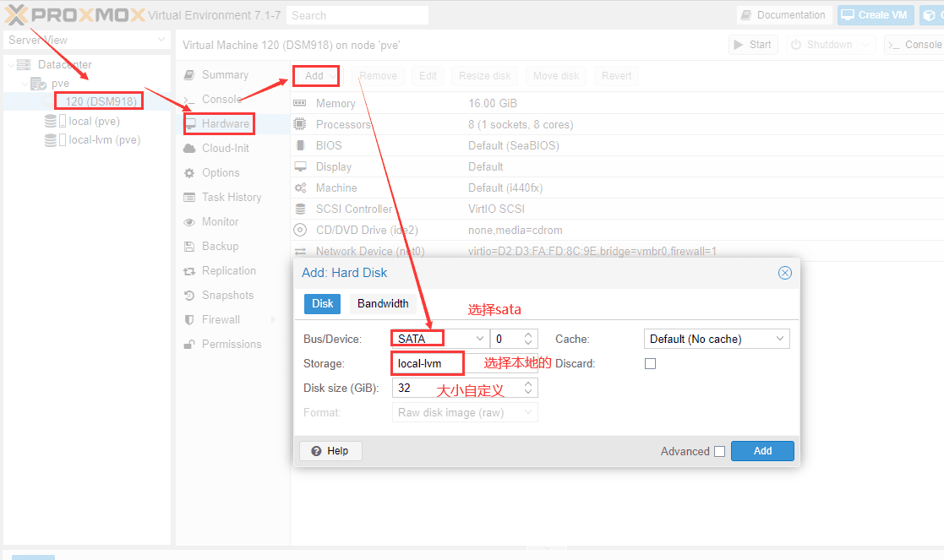Switch to the Disk tab

(x=322, y=304)
